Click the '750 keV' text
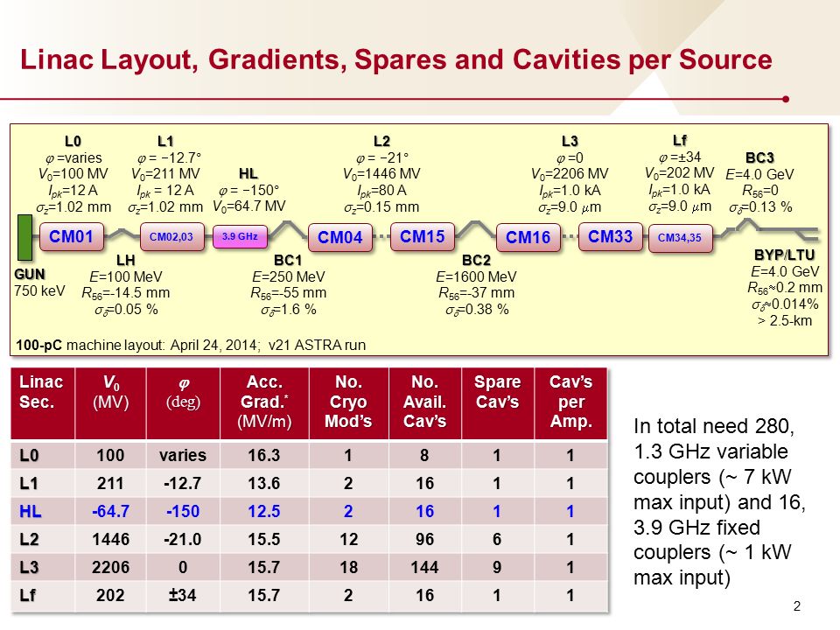This screenshot has height=630, width=840. click(x=39, y=290)
